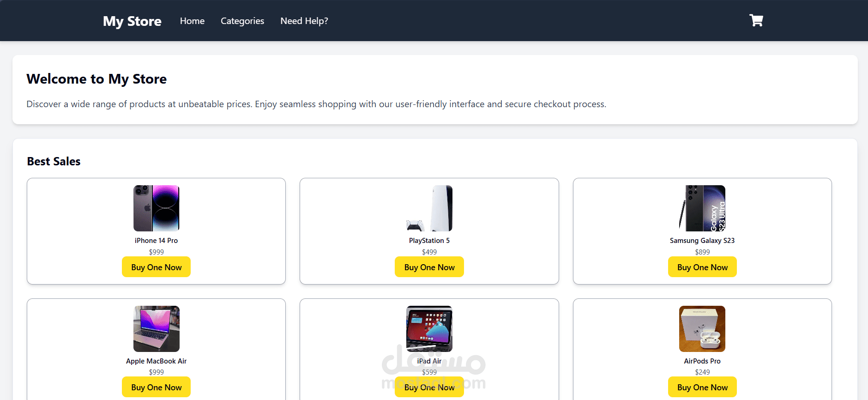
Task: Click the $249 price text
Action: coord(702,372)
